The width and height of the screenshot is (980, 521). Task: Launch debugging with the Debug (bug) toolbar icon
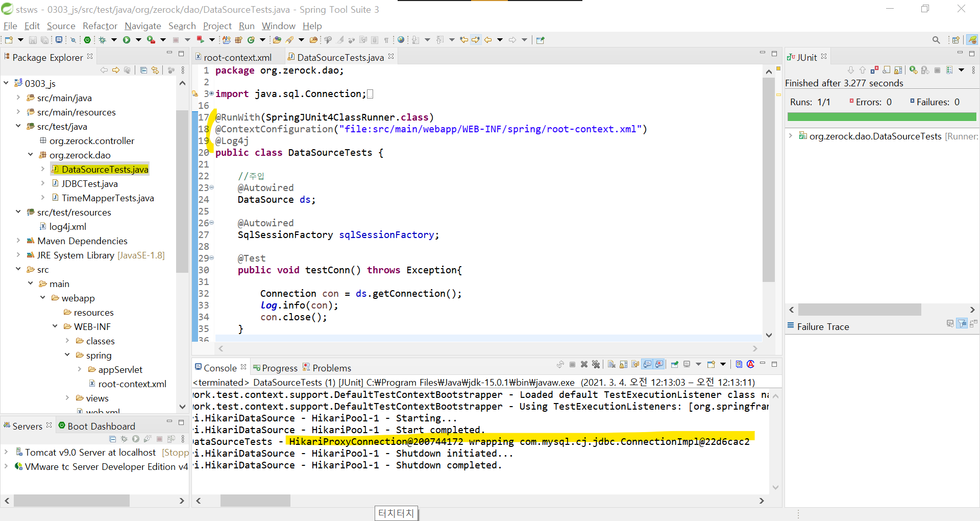(x=102, y=40)
